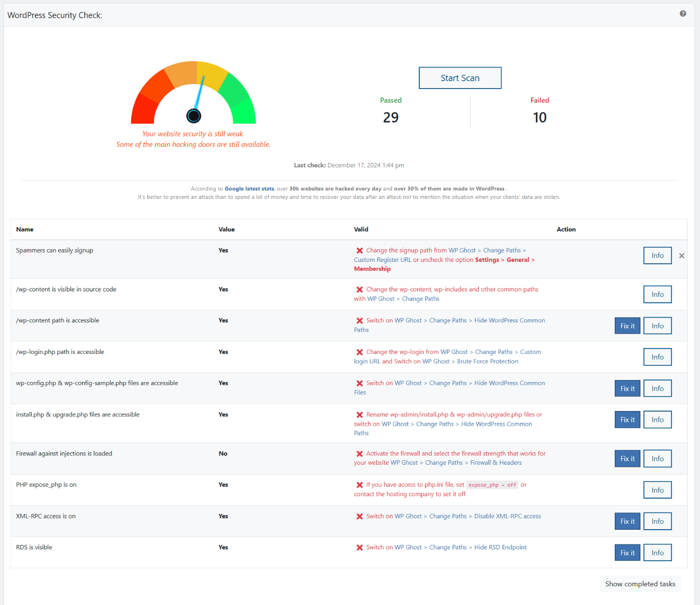
Task: Open Info for /wp-login.php path accessible
Action: point(657,357)
